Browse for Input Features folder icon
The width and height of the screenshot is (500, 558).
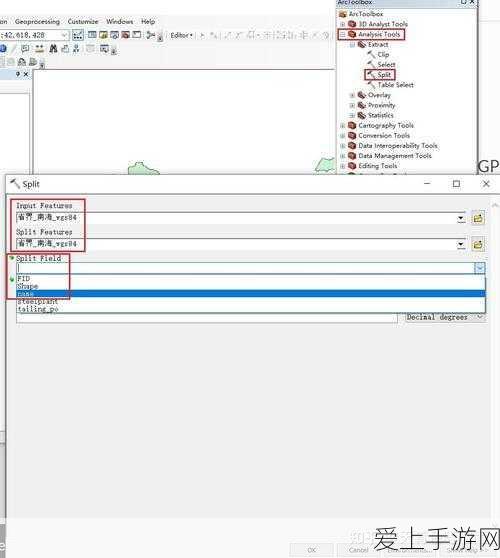pos(478,218)
